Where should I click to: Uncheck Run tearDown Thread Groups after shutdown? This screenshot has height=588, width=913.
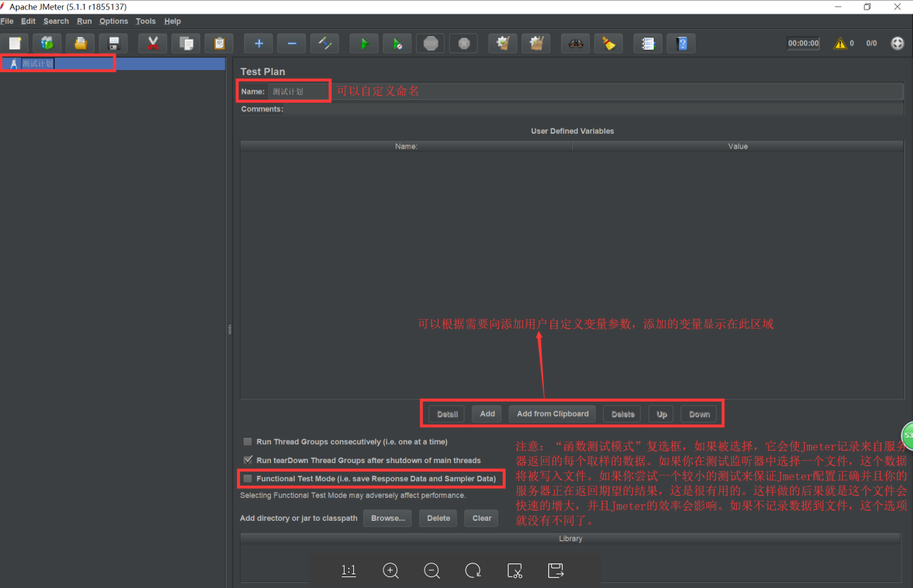pyautogui.click(x=248, y=460)
